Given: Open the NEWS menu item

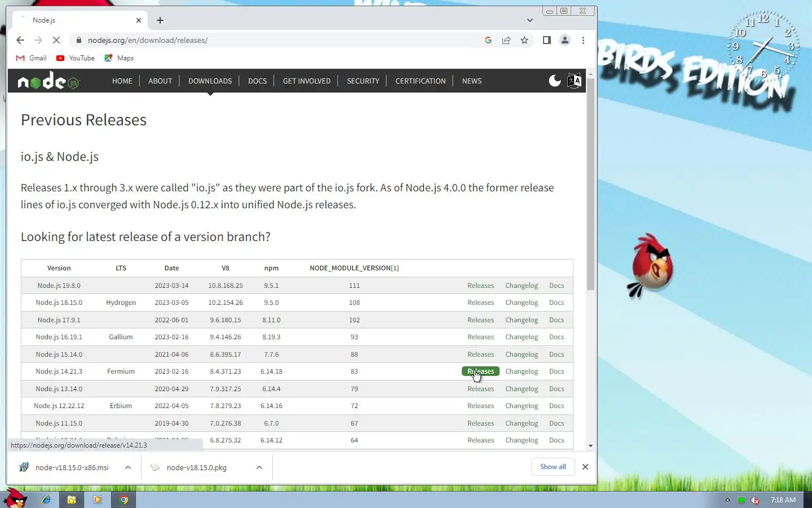Looking at the screenshot, I should click(472, 81).
